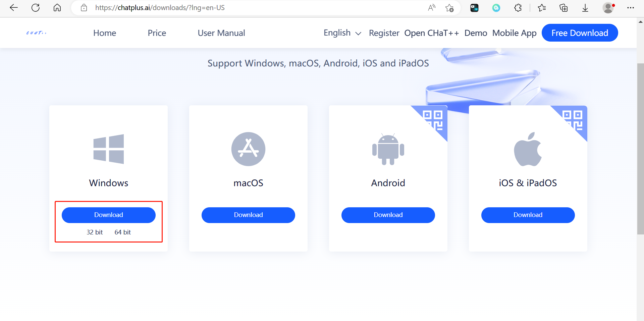644x321 pixels.
Task: Download the Windows version
Action: coord(109,215)
